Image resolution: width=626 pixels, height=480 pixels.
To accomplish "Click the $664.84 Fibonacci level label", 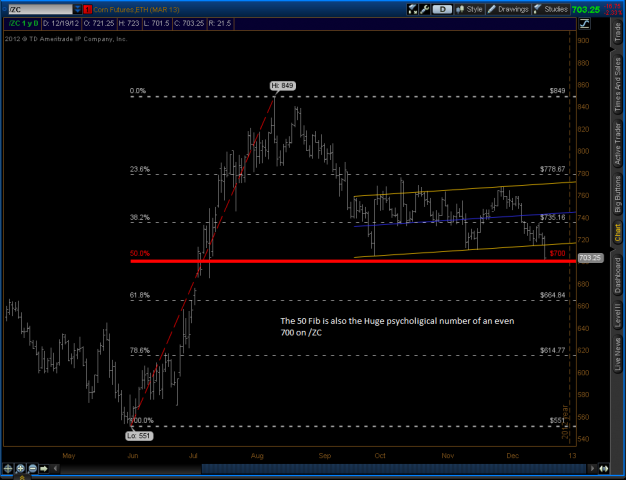I will point(553,296).
